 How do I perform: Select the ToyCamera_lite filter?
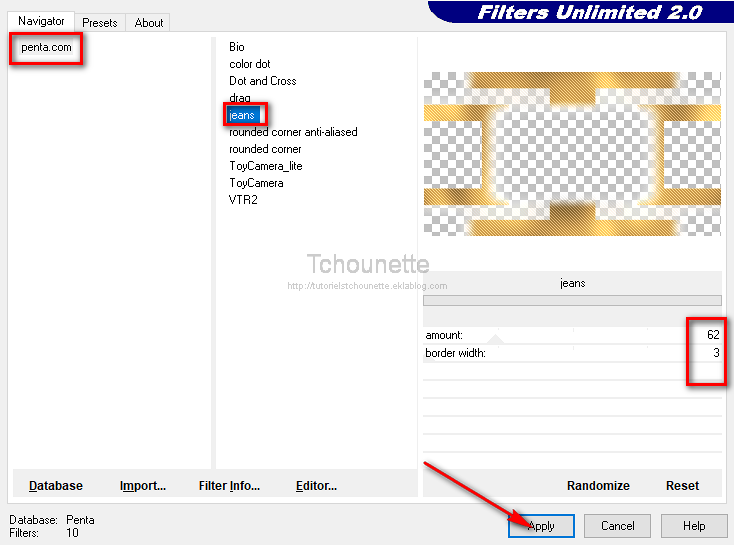click(x=265, y=166)
